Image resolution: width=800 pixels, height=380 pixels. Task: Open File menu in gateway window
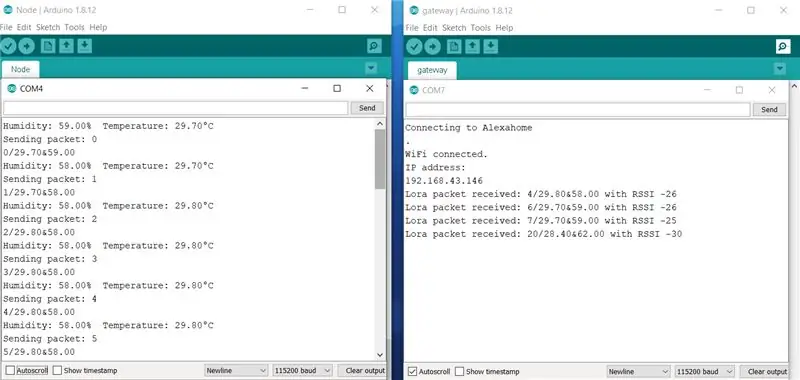[x=412, y=28]
